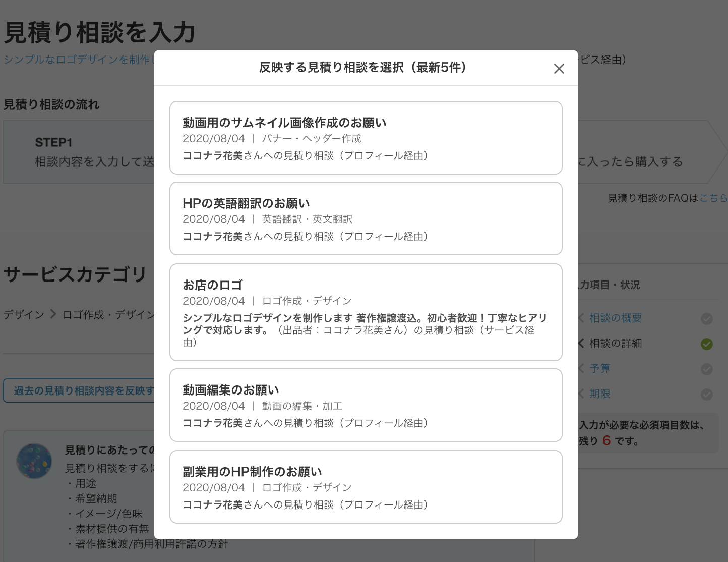The height and width of the screenshot is (562, 728).
Task: Select 動画用のサムネイル画像作成のお願い consultation
Action: click(x=366, y=138)
